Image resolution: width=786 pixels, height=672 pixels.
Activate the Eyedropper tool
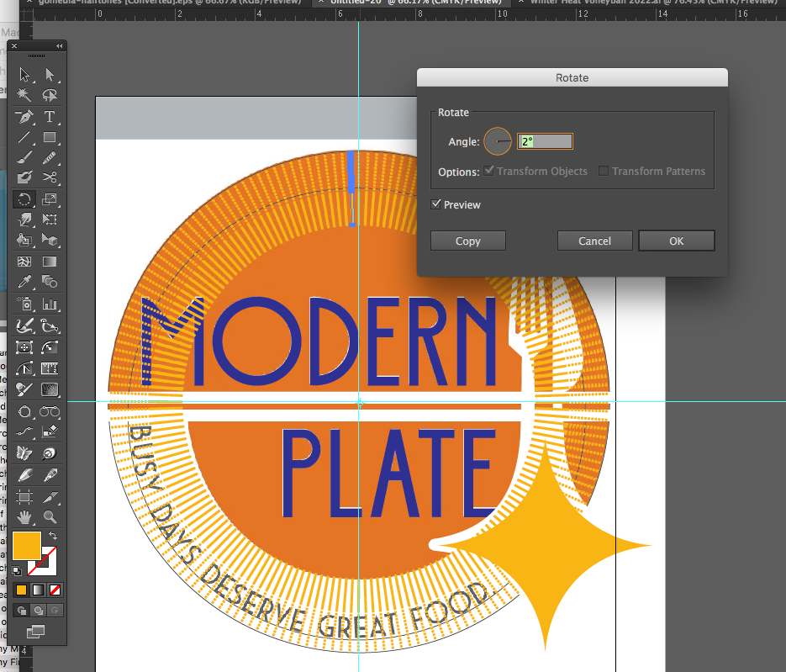(24, 283)
